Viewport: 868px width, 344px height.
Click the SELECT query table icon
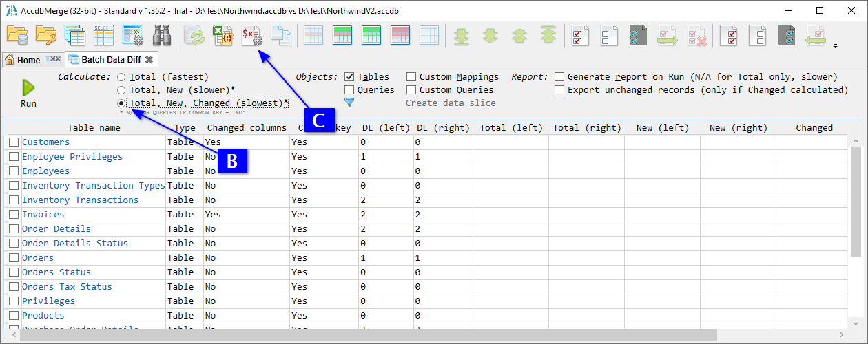103,35
